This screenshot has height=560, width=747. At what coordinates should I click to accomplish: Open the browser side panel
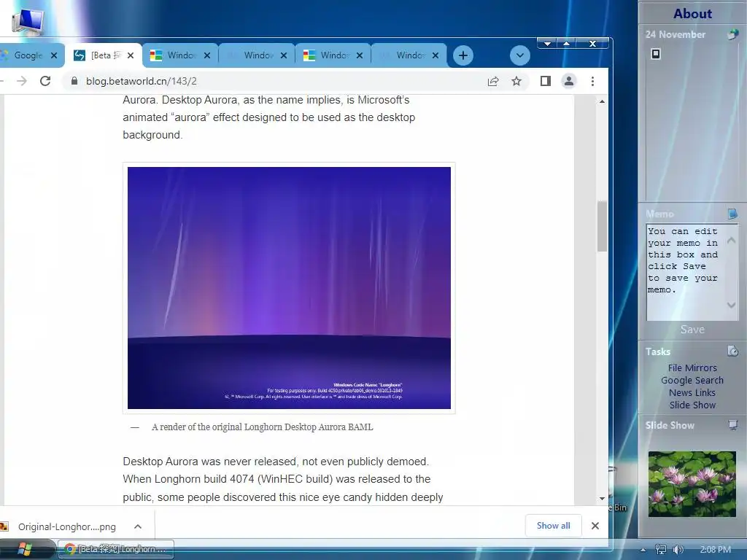(x=546, y=82)
